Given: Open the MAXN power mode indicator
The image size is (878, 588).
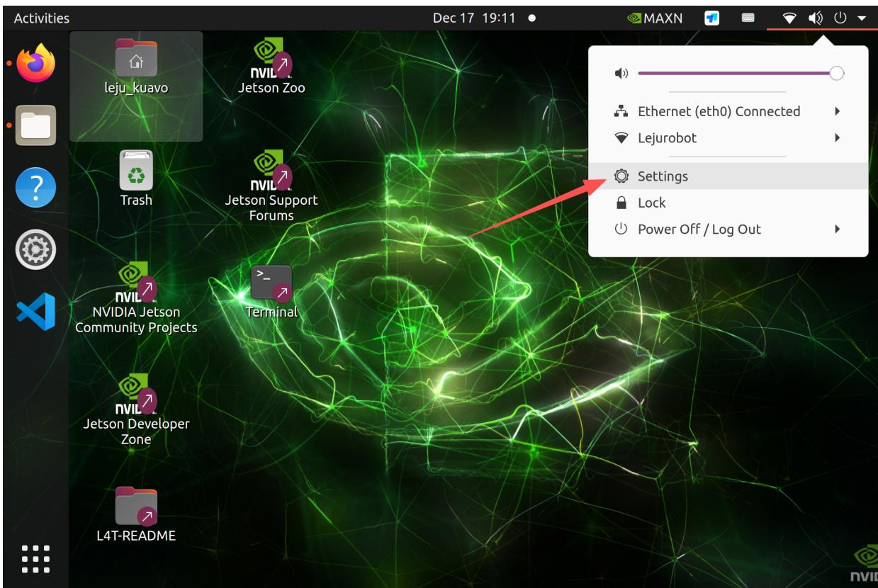Looking at the screenshot, I should (654, 18).
